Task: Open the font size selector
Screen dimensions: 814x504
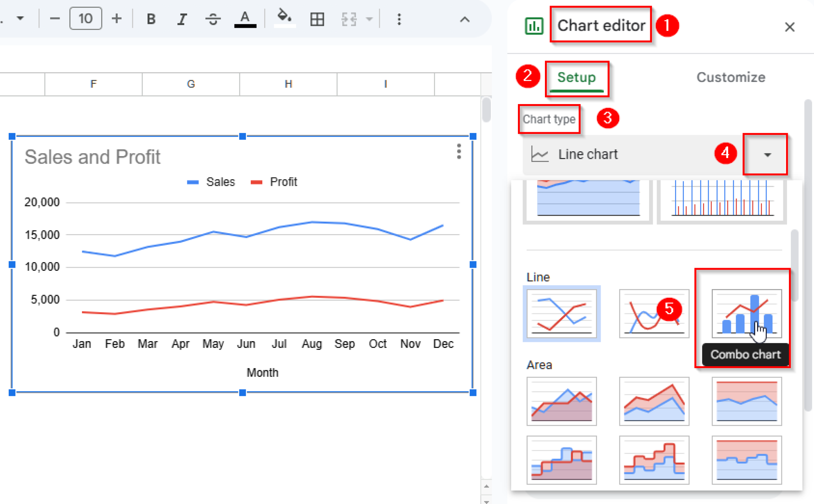Action: point(85,18)
